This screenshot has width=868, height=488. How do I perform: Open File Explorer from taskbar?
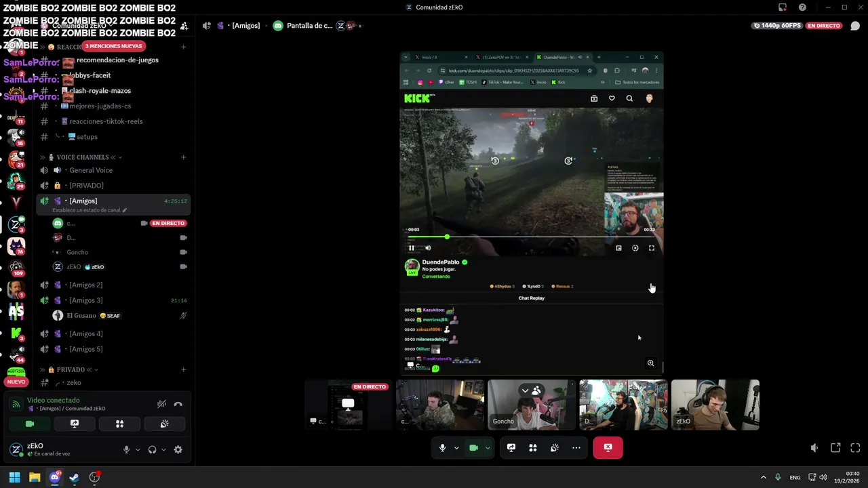[x=35, y=477]
